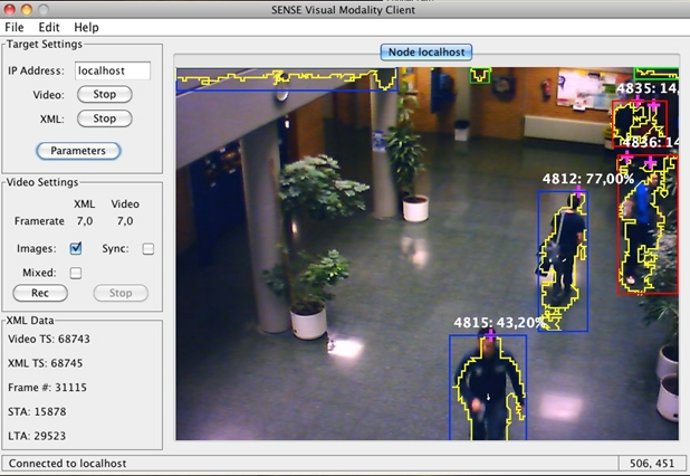Select the STA: 15878 value
This screenshot has width=690, height=476.
click(x=37, y=411)
